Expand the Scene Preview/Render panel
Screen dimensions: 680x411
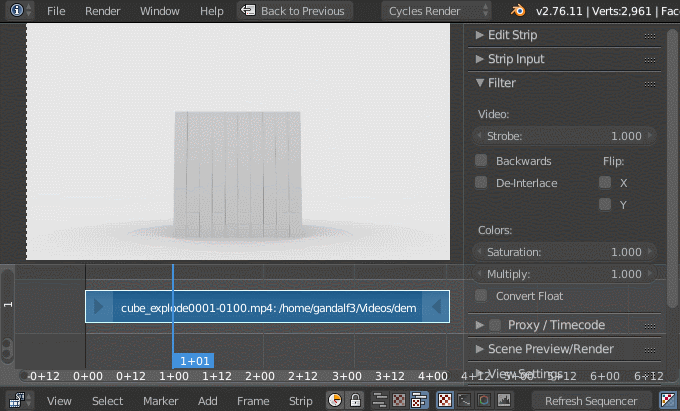point(479,349)
